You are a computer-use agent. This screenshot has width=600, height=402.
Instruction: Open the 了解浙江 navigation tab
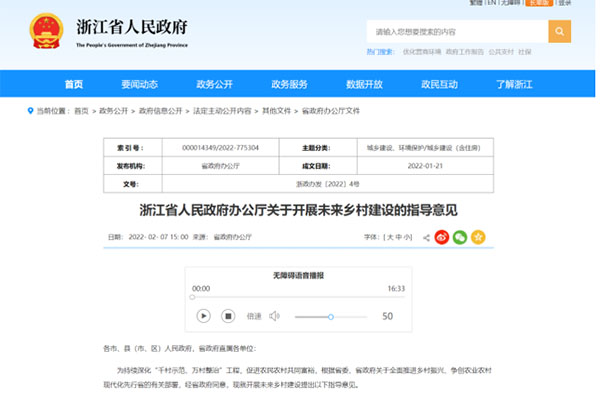click(x=515, y=84)
